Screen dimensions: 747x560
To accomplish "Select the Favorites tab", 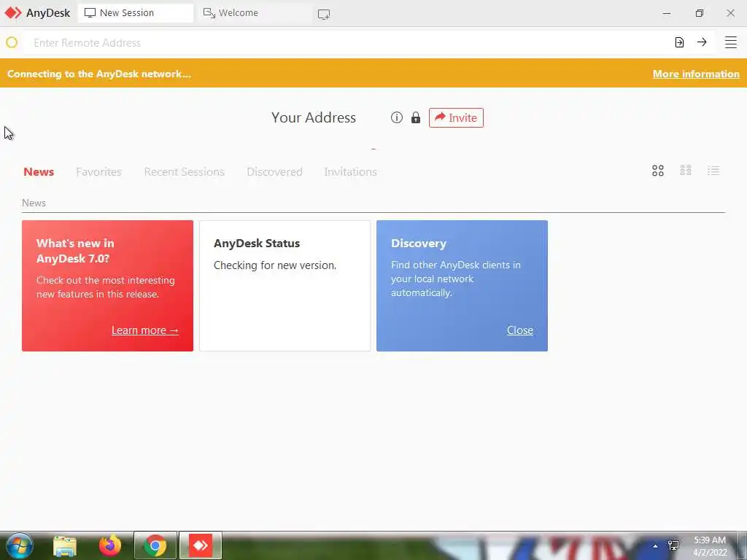I will coord(98,172).
